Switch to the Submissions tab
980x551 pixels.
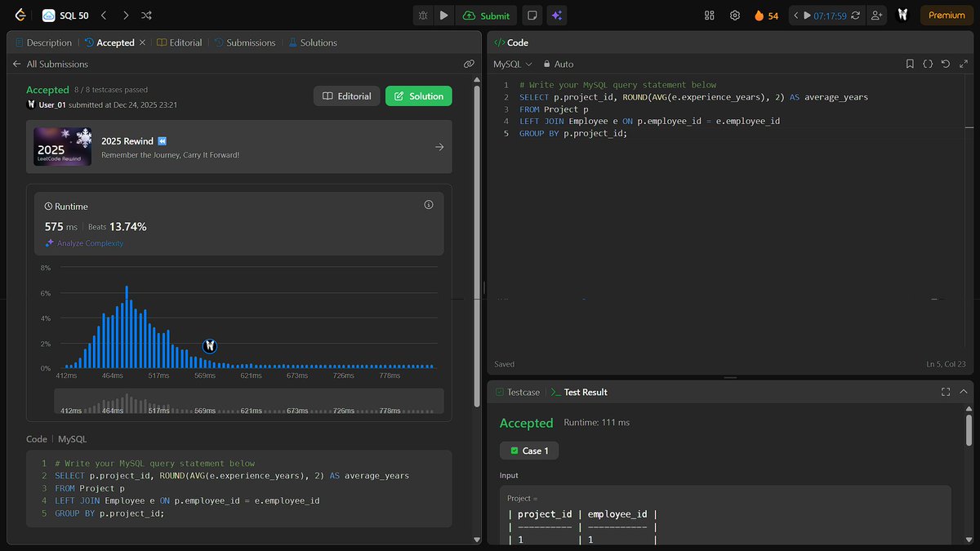[245, 42]
